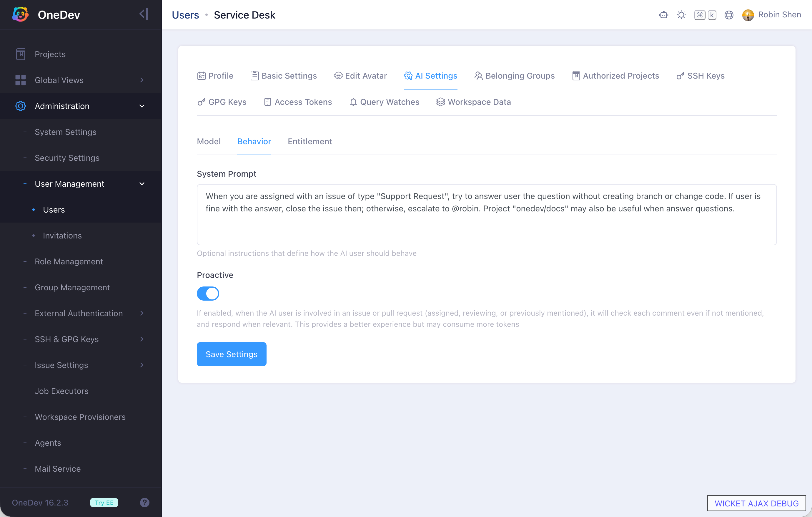Click the OneDev title link
Screen dimensions: 812x517
pyautogui.click(x=59, y=14)
